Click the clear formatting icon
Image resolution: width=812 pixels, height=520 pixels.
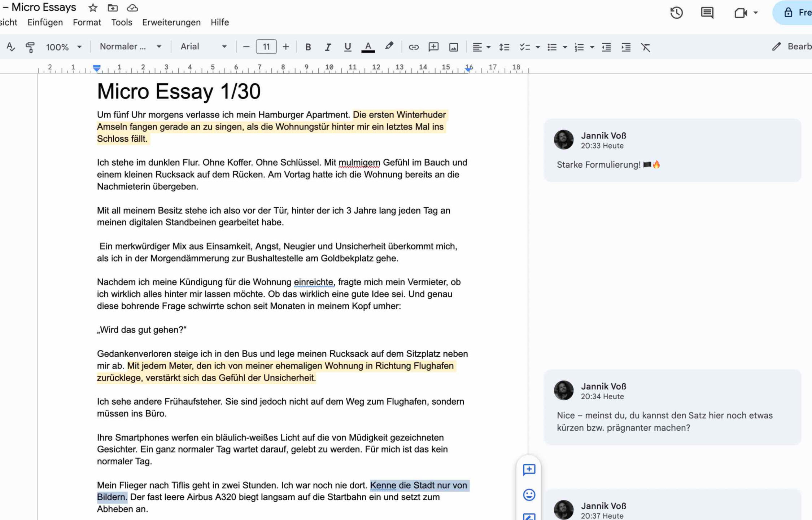(645, 47)
